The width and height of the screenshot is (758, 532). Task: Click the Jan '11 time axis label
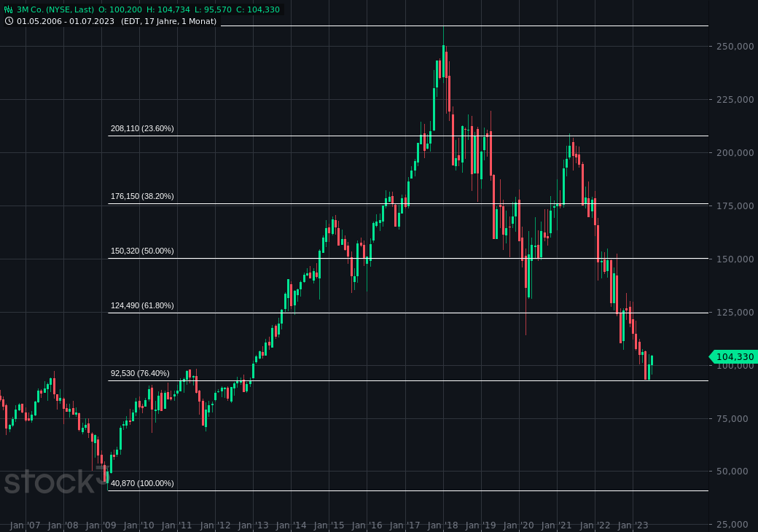[177, 525]
